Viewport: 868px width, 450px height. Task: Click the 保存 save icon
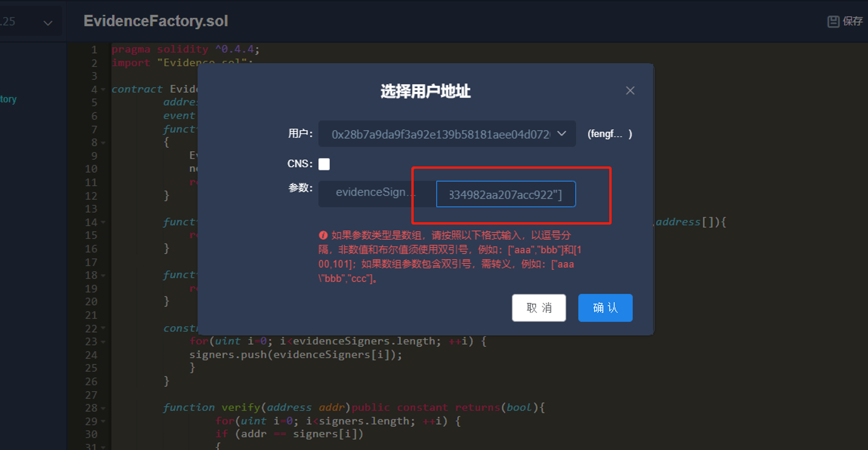click(x=833, y=21)
